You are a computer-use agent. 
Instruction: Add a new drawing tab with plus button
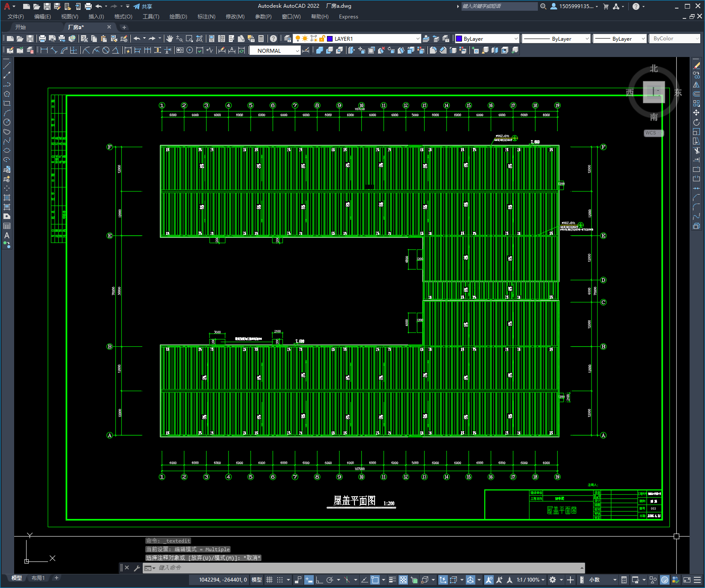tap(124, 27)
